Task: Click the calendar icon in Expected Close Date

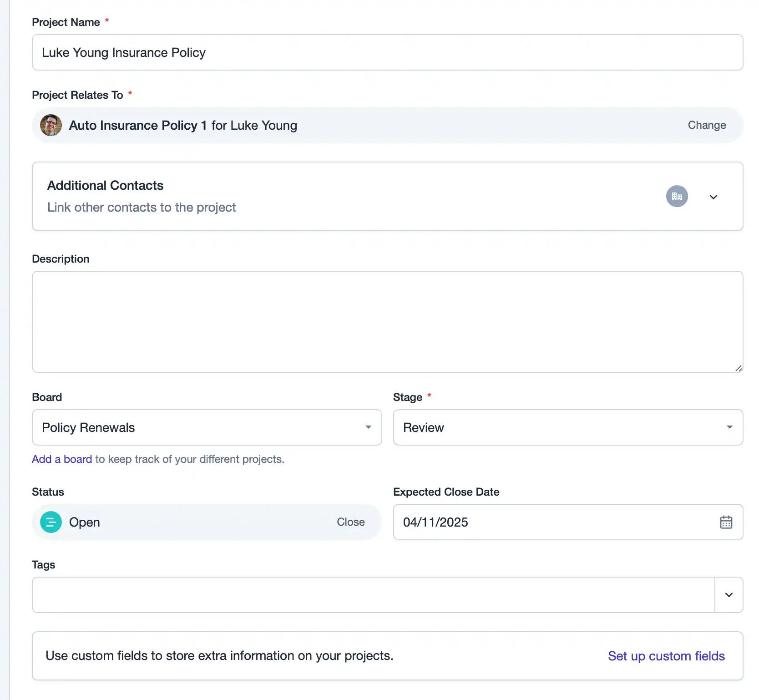Action: click(x=726, y=522)
